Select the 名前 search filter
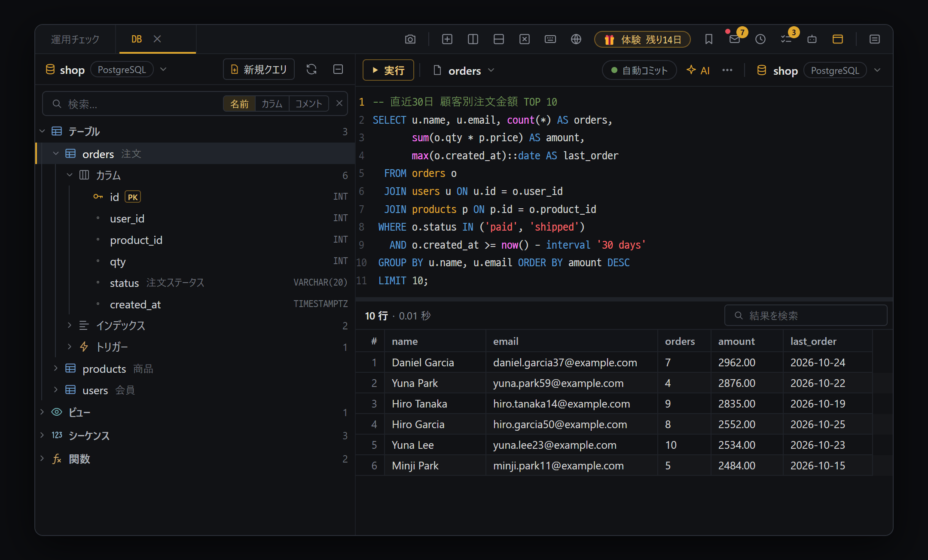The width and height of the screenshot is (928, 560). tap(239, 104)
